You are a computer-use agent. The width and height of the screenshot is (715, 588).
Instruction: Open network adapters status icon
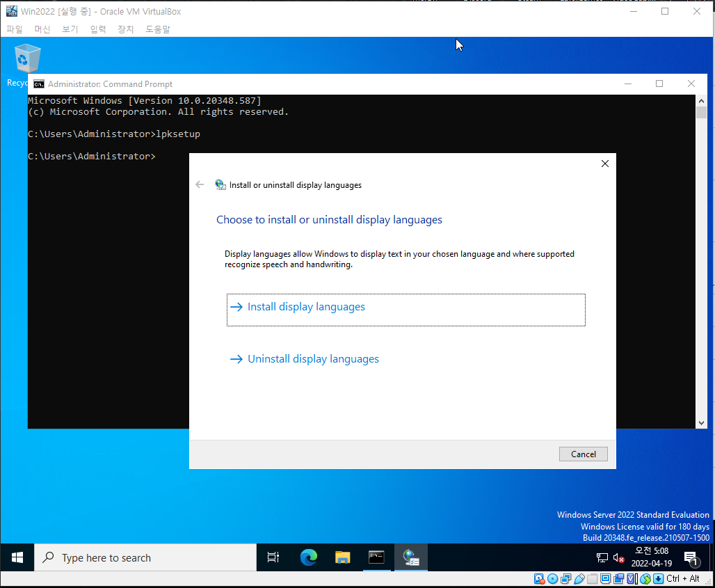[x=566, y=579]
